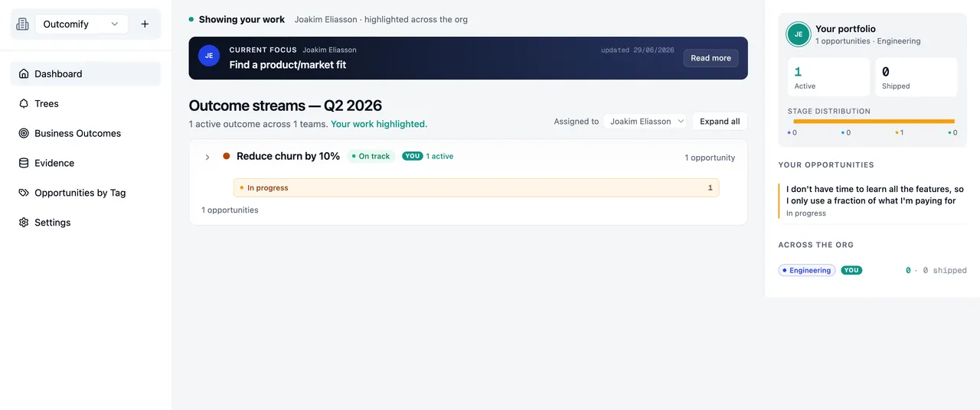Open the Assigned to Joakim Eliasson dropdown
Image resolution: width=980 pixels, height=410 pixels.
tap(645, 122)
